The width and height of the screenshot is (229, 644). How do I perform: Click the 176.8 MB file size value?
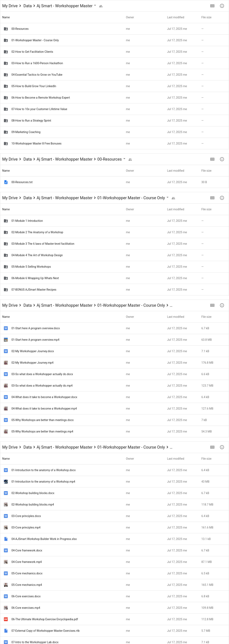[207, 363]
